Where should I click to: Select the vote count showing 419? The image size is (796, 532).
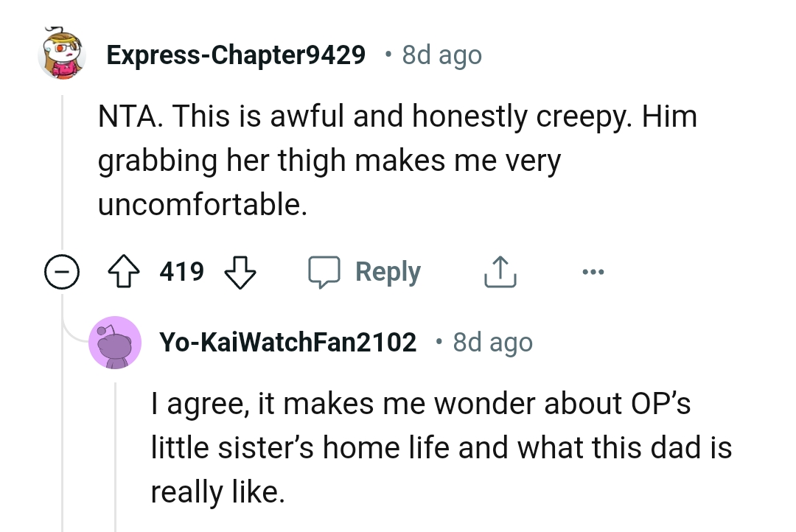(x=182, y=272)
